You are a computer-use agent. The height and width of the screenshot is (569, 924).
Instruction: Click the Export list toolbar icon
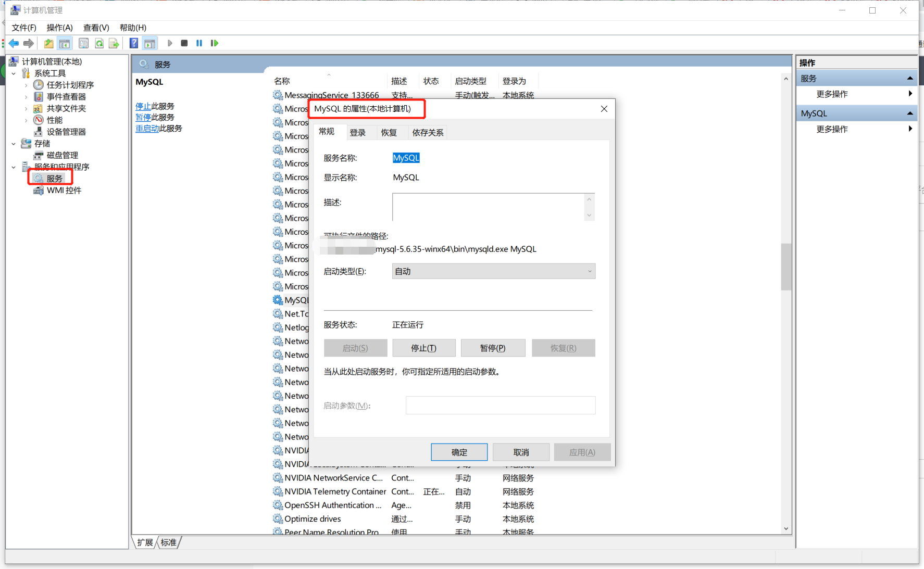pyautogui.click(x=114, y=43)
